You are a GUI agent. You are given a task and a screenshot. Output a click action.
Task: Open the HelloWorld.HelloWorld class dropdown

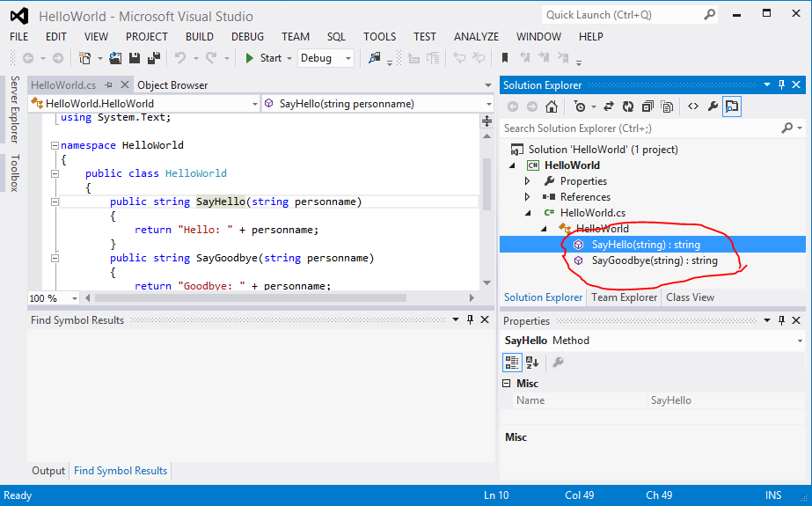click(x=255, y=104)
